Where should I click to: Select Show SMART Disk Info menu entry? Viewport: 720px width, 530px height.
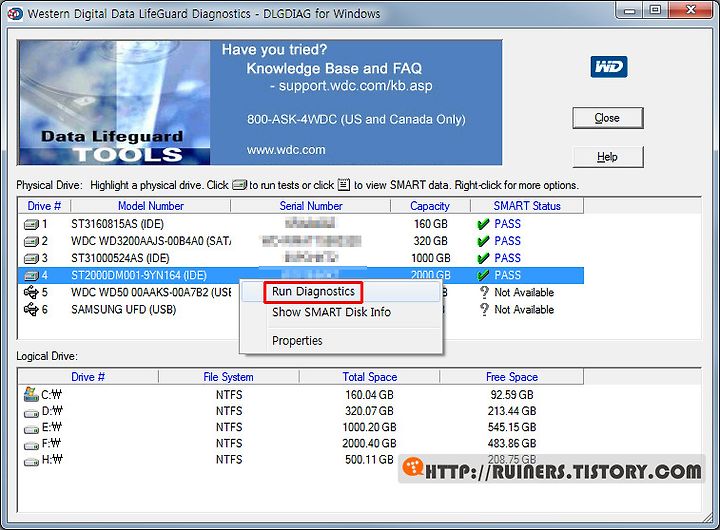(331, 312)
